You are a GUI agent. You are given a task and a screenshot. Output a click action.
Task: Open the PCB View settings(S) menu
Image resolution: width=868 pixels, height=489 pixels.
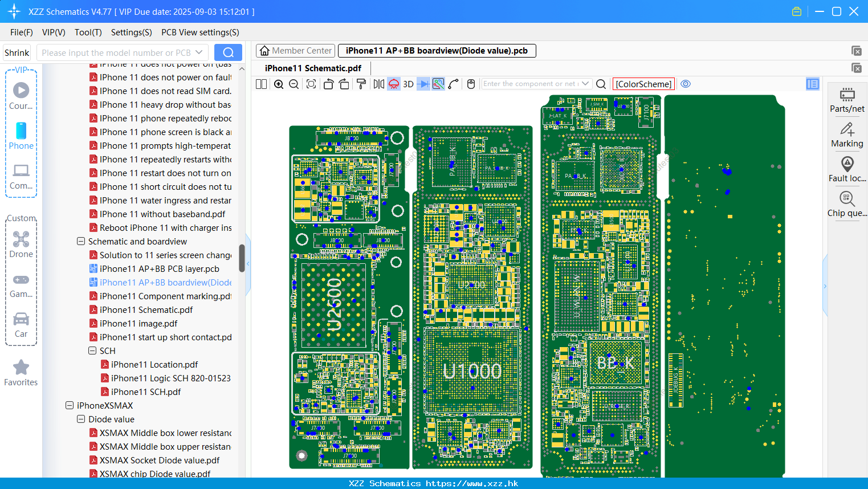pyautogui.click(x=200, y=32)
